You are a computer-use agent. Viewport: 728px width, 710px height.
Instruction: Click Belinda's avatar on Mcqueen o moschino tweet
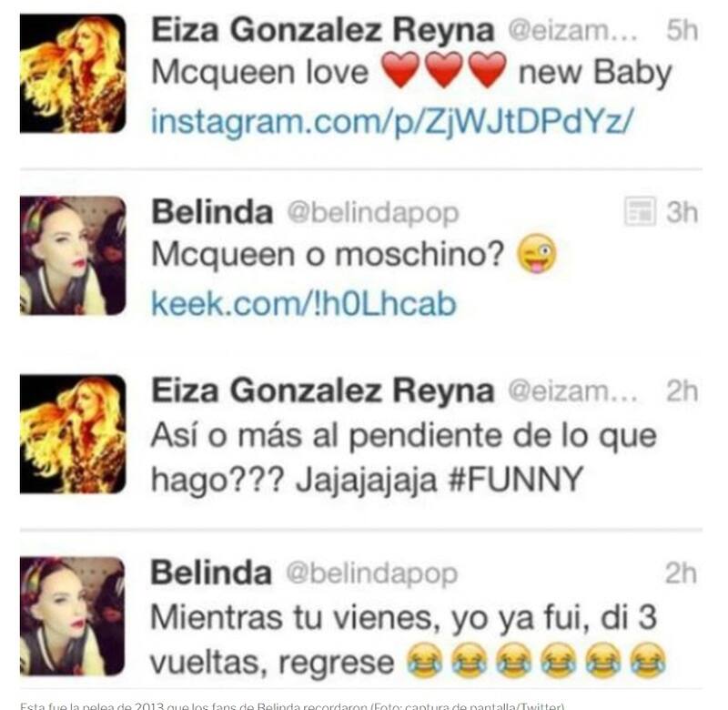(73, 256)
